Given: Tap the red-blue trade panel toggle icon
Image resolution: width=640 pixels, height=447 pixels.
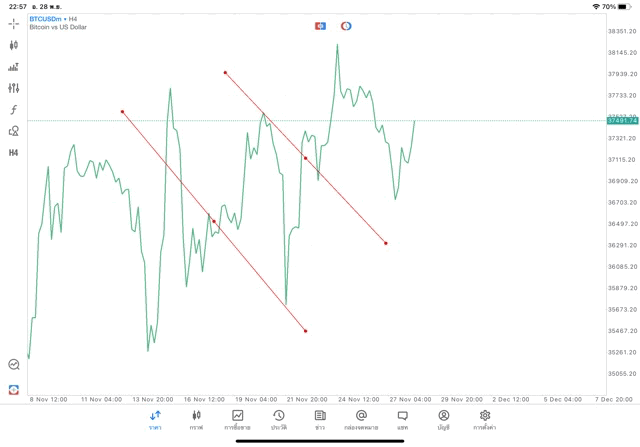Looking at the screenshot, I should pos(320,26).
